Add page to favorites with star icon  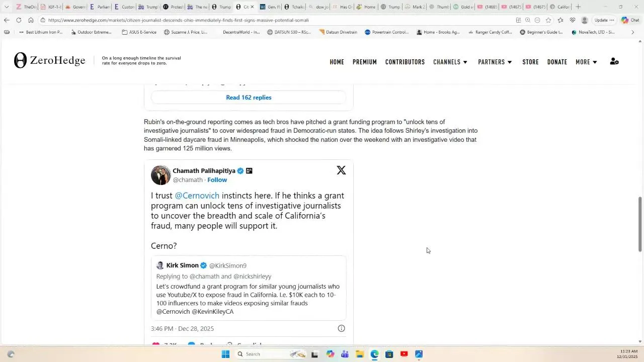tap(548, 20)
